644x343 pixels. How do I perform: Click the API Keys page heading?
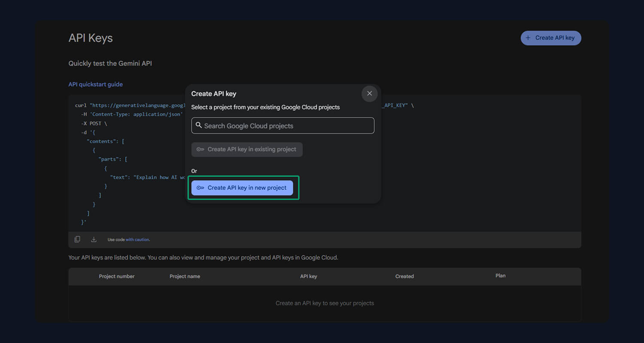91,38
